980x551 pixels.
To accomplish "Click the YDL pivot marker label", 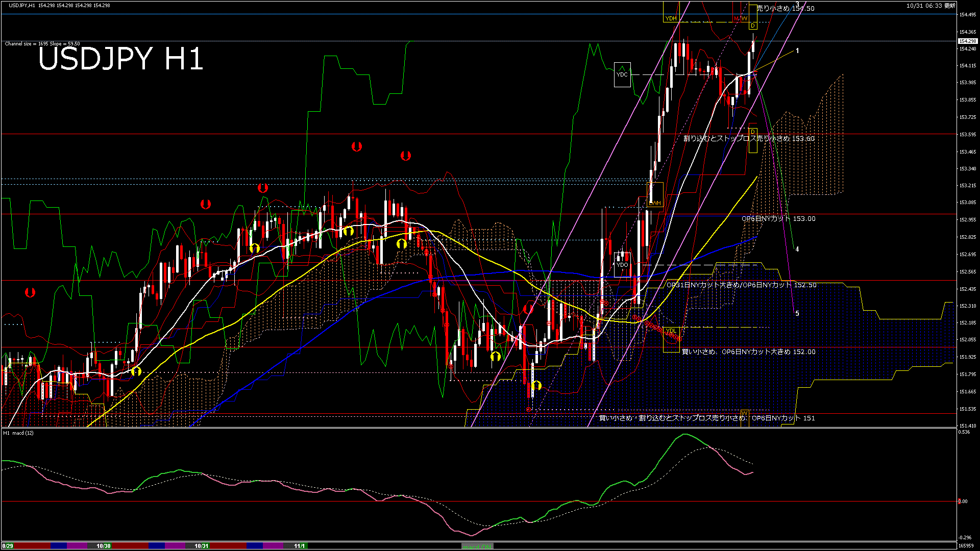I will [671, 331].
